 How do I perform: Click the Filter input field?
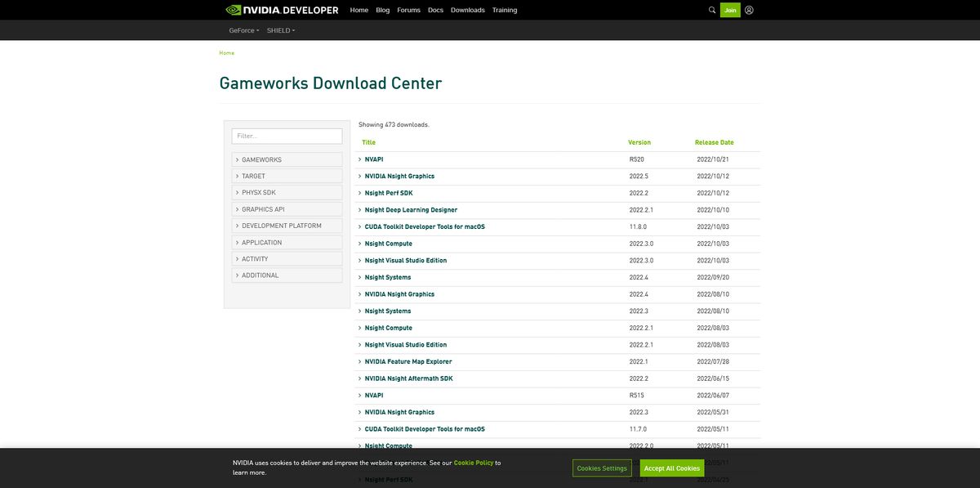287,134
